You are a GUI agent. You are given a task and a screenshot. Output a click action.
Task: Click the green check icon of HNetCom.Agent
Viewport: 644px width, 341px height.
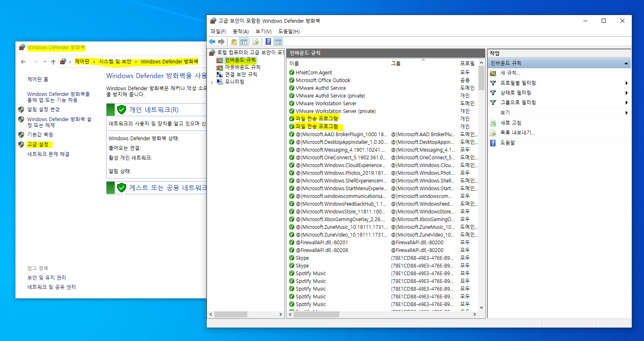pyautogui.click(x=292, y=72)
